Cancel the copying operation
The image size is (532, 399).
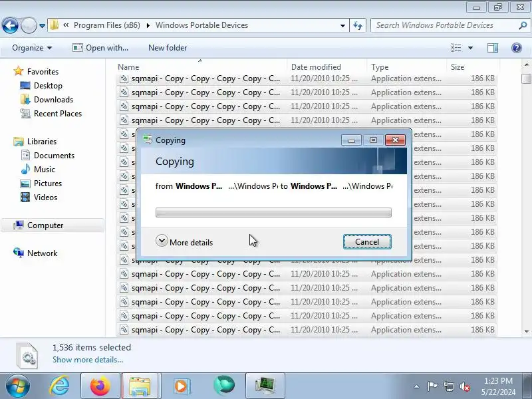coord(367,241)
